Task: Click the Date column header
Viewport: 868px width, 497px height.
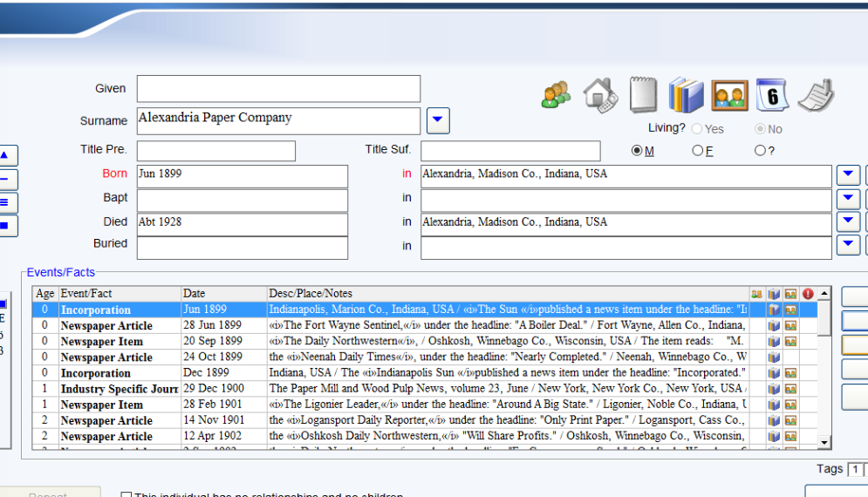Action: click(223, 293)
